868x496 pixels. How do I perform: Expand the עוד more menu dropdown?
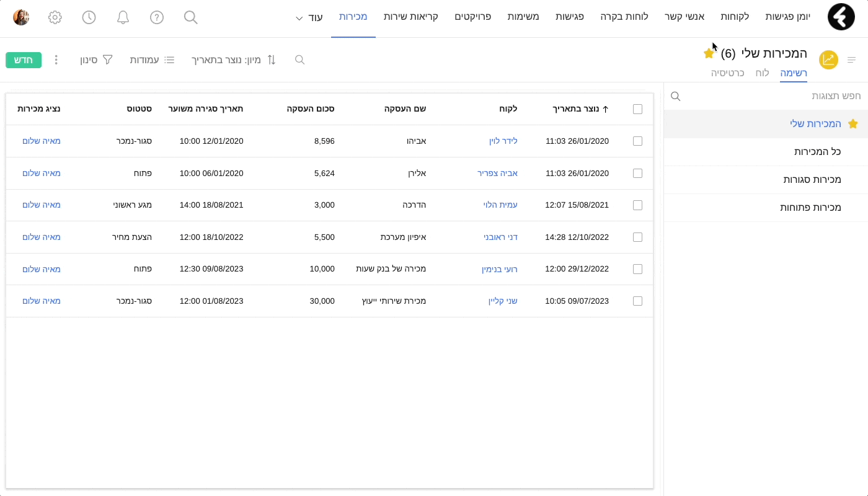(x=309, y=17)
